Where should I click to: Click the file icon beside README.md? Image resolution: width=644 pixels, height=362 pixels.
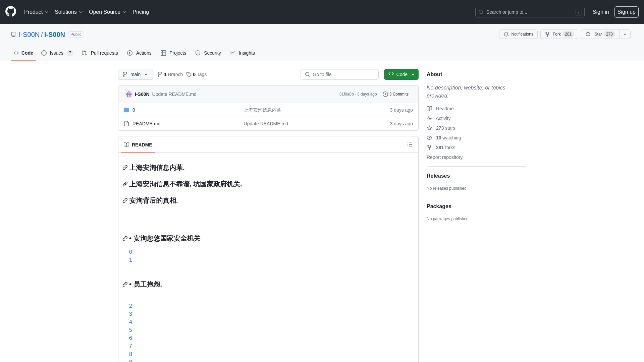pyautogui.click(x=126, y=124)
